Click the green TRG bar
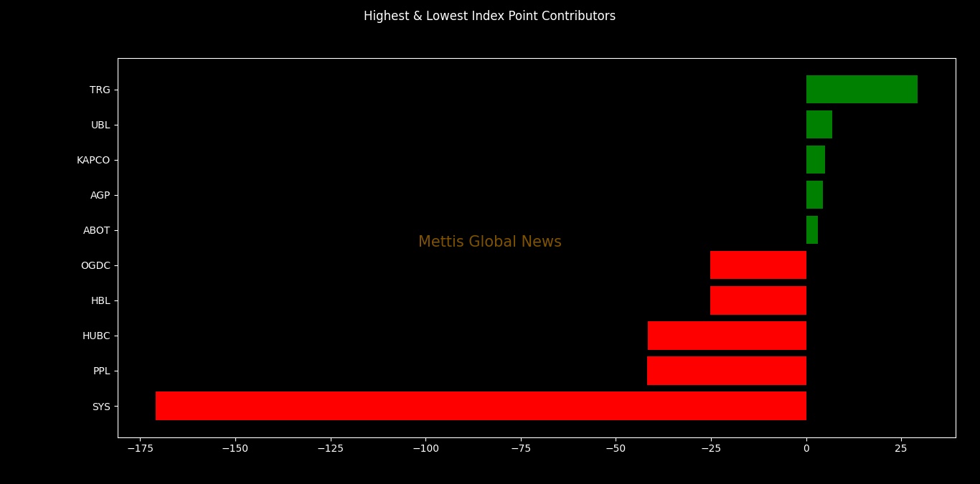The width and height of the screenshot is (980, 484). [x=862, y=90]
